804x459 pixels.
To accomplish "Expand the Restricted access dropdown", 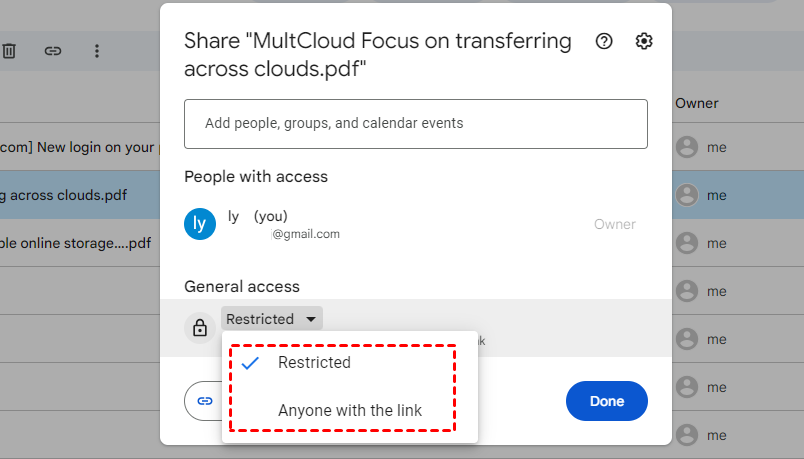I will pyautogui.click(x=271, y=319).
